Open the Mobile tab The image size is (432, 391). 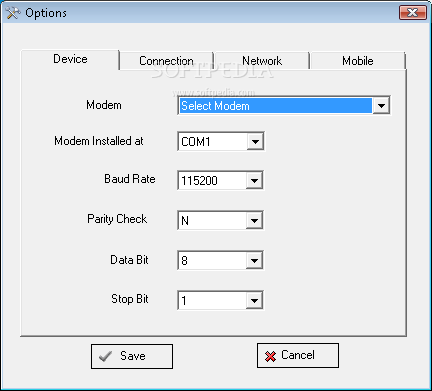click(x=358, y=61)
